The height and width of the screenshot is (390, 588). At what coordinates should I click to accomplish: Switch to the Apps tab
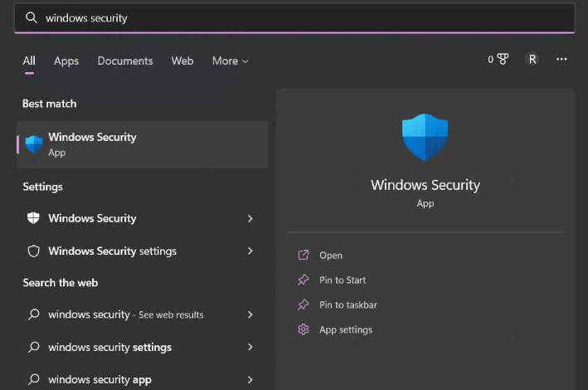tap(66, 61)
